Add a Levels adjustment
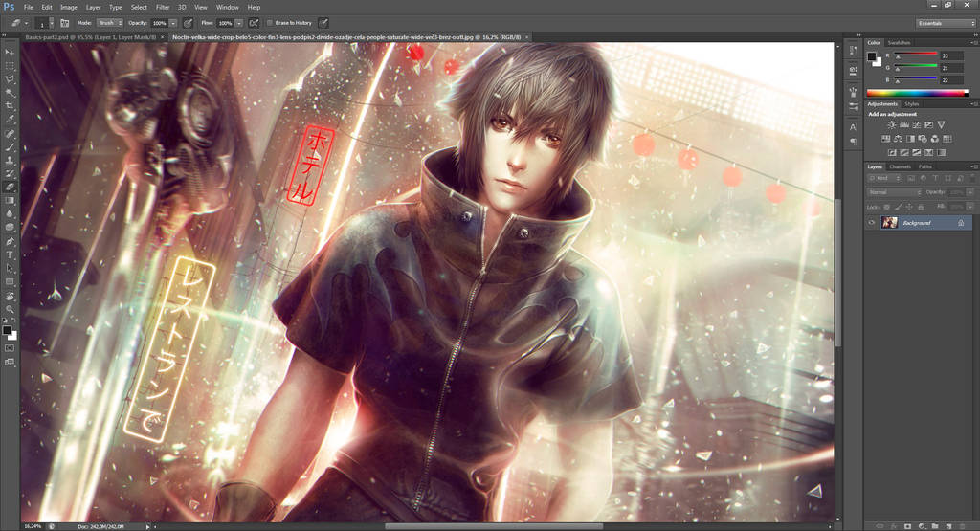The image size is (980, 531). pyautogui.click(x=903, y=125)
